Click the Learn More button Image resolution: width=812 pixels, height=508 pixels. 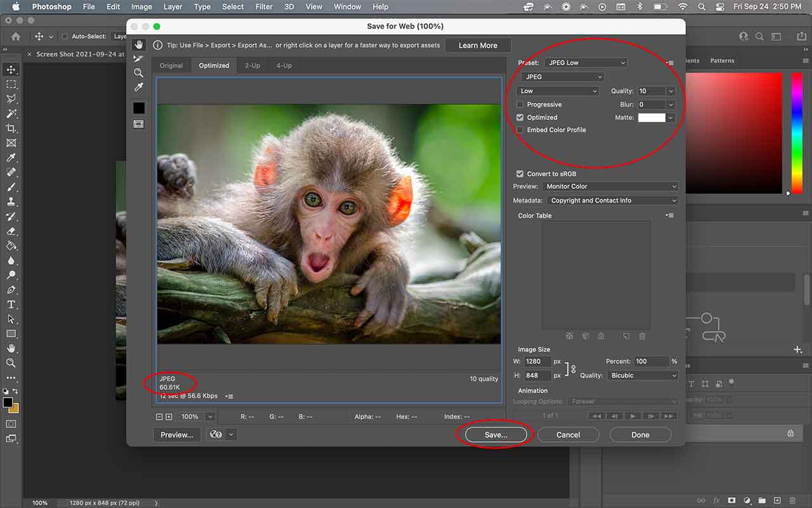point(478,46)
